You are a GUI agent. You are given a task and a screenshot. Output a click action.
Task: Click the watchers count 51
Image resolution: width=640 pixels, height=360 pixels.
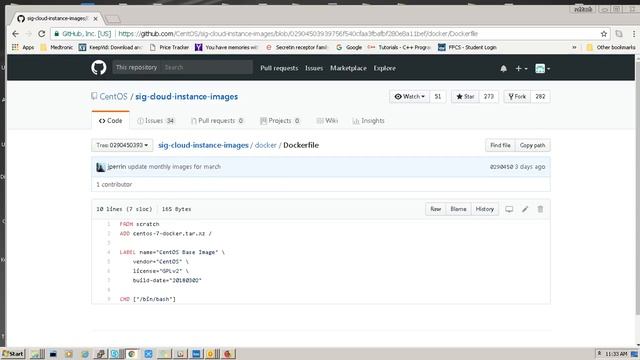pos(438,97)
